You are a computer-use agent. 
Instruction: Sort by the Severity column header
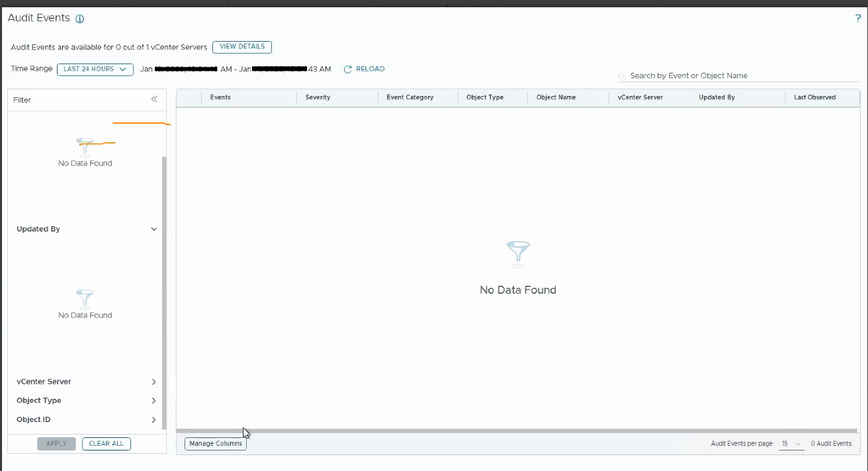[x=318, y=97]
